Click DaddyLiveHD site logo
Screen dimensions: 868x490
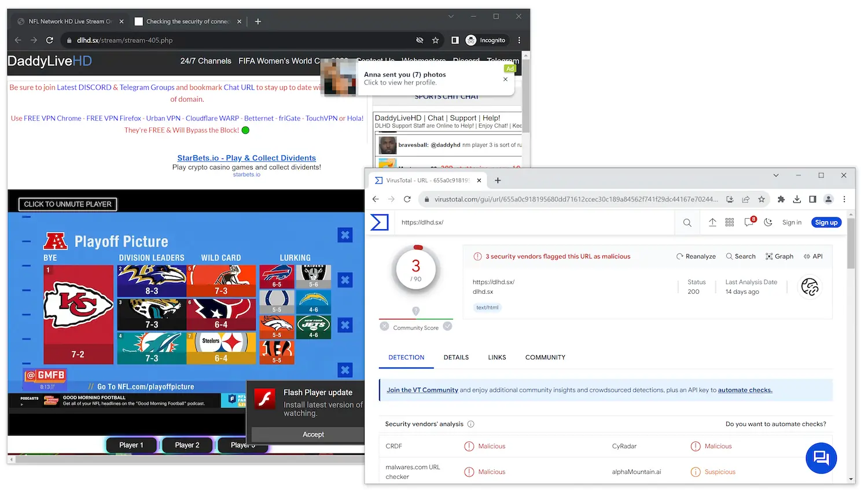(50, 61)
